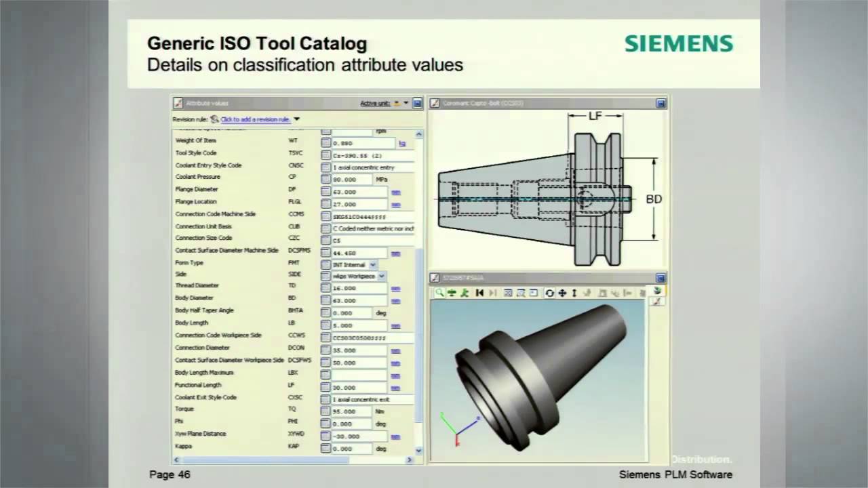Click the Tool Style Code value field
Viewport: 868px width, 488px height.
(x=372, y=155)
